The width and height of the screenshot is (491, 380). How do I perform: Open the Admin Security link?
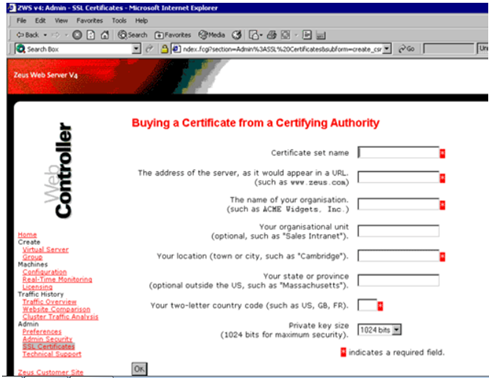[47, 339]
